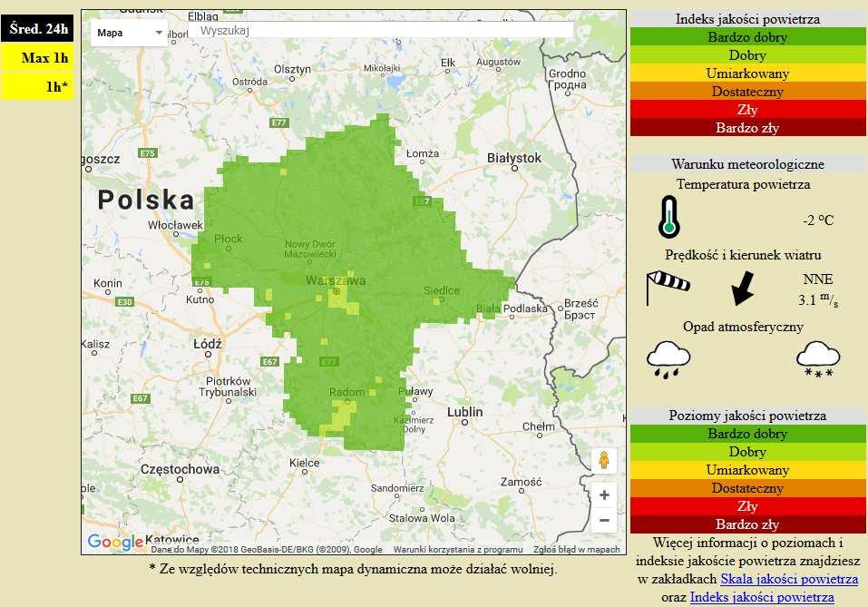Screen dimensions: 868x607
Task: Click Dobry swatch in Indeks legend
Action: click(748, 55)
